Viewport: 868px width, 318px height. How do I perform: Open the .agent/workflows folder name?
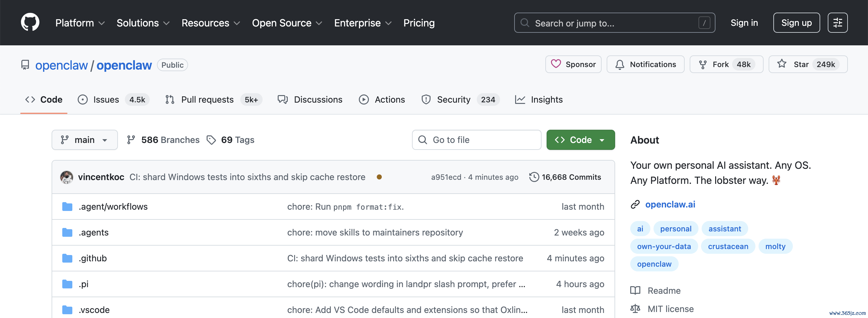point(113,206)
